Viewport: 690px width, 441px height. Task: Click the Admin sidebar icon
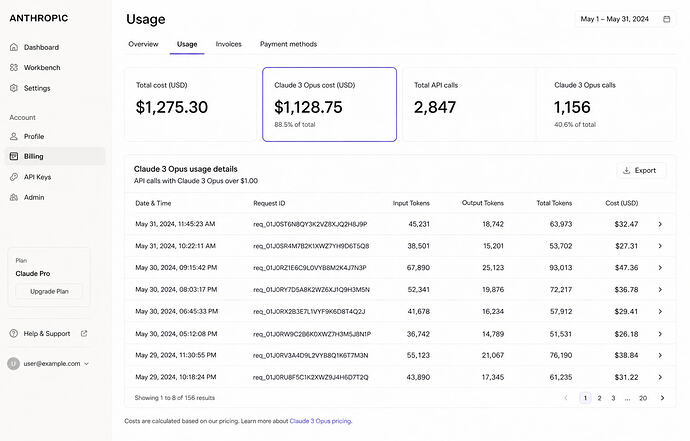click(14, 197)
